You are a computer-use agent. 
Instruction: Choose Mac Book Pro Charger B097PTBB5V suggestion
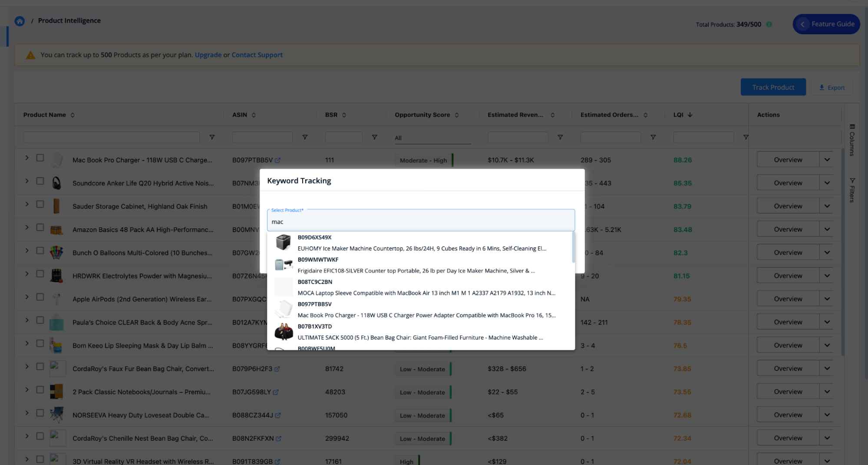tap(420, 310)
